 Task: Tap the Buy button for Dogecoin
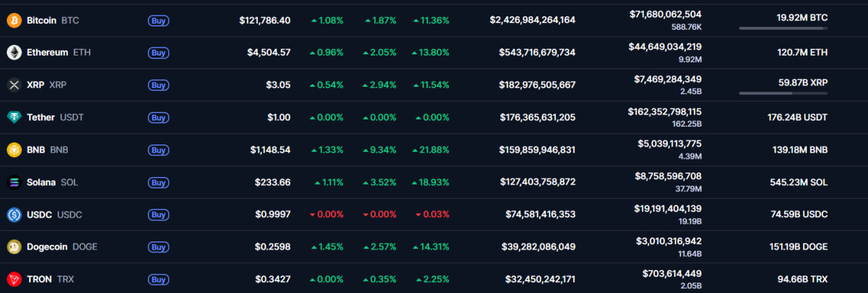[x=159, y=247]
